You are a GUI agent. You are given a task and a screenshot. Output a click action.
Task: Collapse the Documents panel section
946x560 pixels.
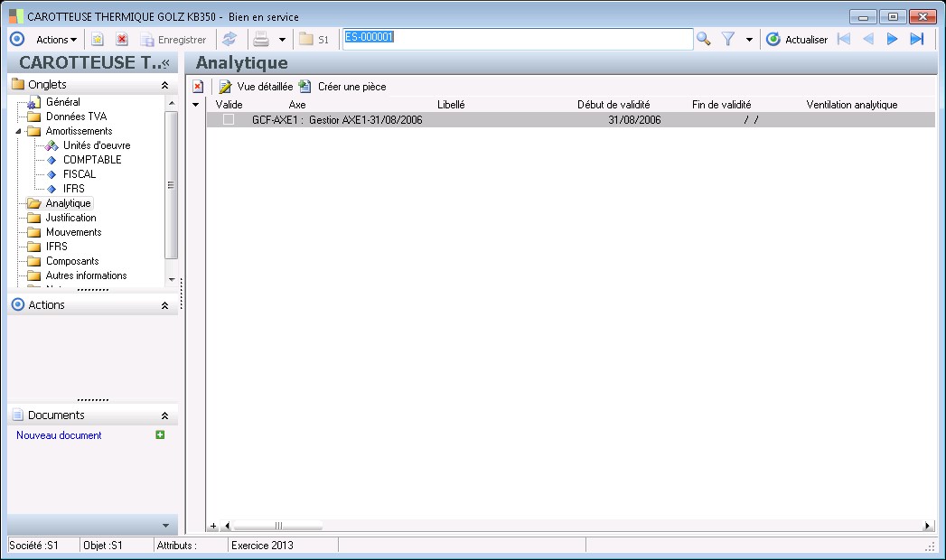point(164,415)
